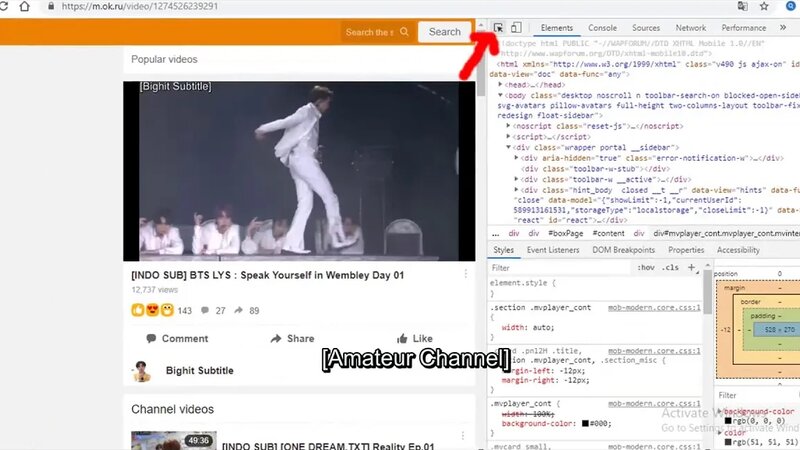
Task: Click the comments count icon beside 27
Action: point(205,310)
